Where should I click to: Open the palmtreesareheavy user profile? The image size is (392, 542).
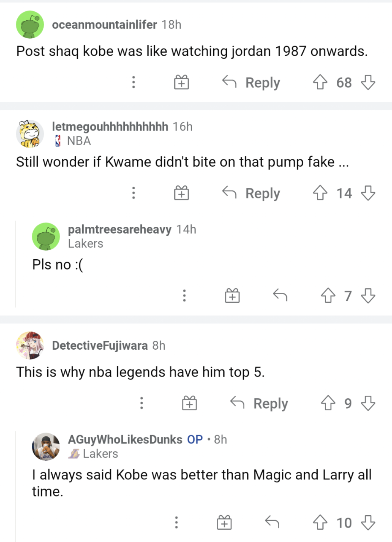tap(120, 229)
